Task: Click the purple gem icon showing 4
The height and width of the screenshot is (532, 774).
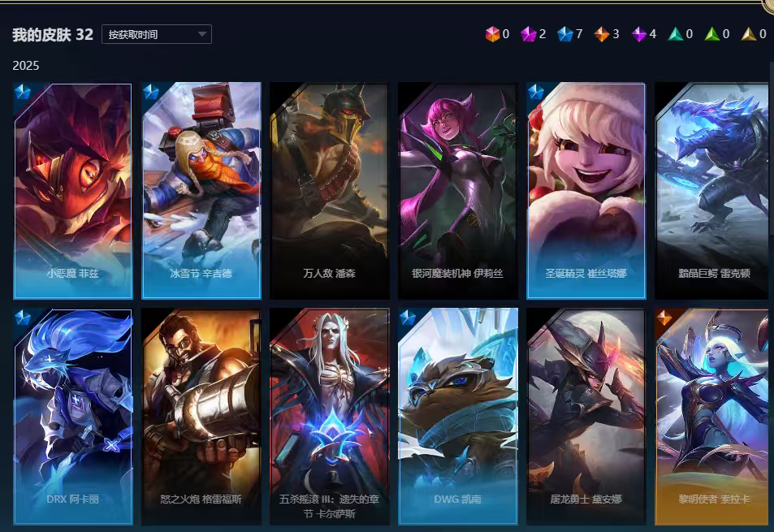Action: point(638,34)
